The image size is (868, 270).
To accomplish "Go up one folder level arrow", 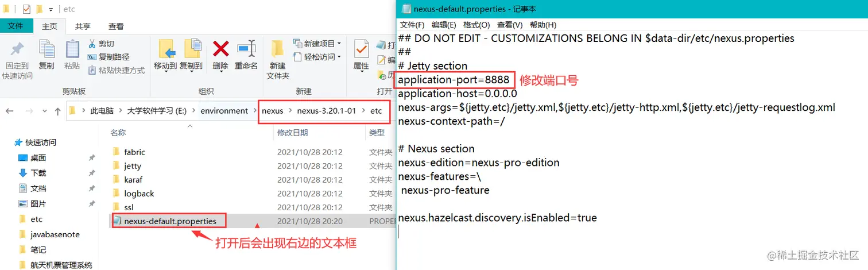I will click(57, 111).
